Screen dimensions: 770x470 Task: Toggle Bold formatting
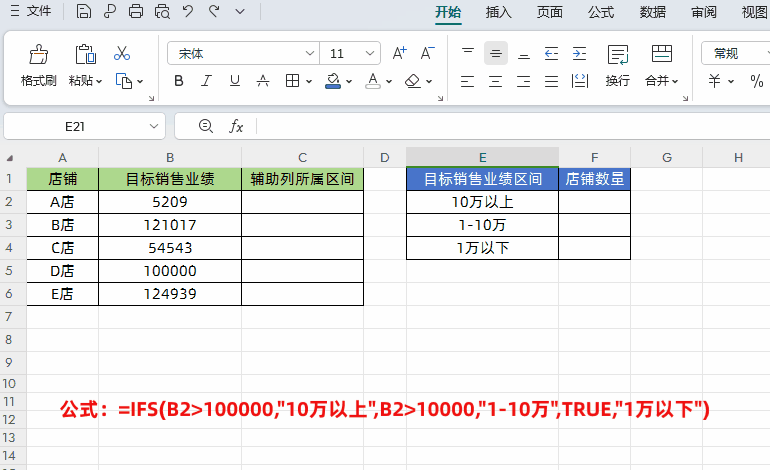click(x=179, y=81)
